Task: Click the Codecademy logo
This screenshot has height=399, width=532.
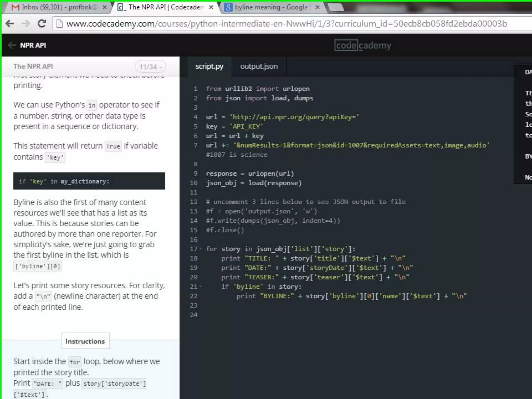Action: [363, 45]
